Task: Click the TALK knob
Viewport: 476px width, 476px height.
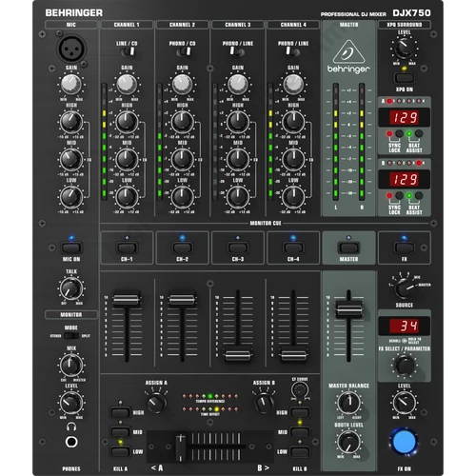Action: (71, 288)
